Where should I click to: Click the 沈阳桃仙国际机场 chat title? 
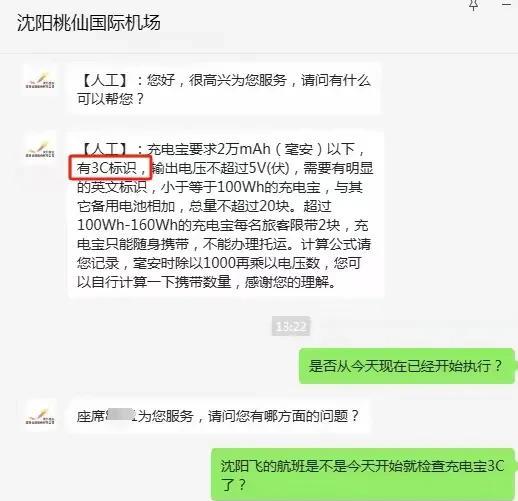point(89,23)
